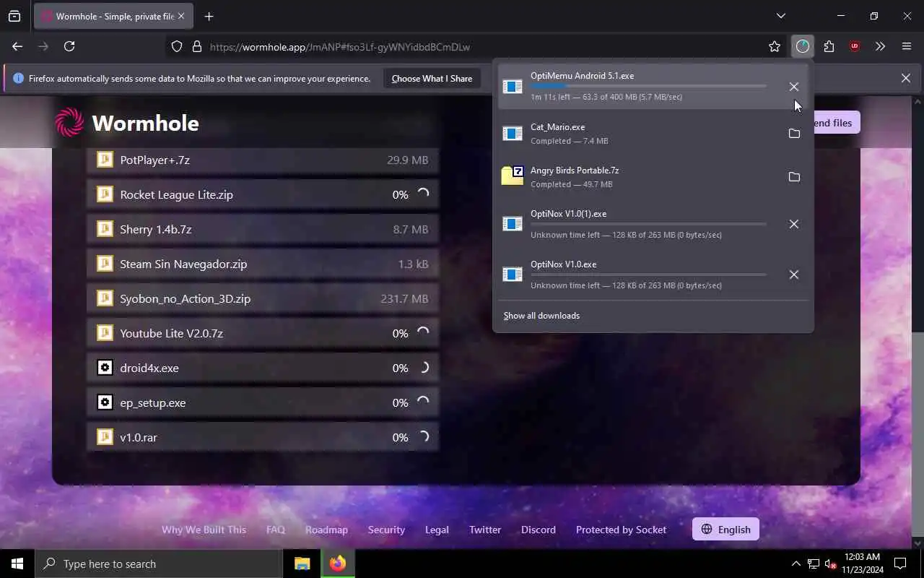Open the Twitter footer link
The height and width of the screenshot is (578, 924).
(x=485, y=530)
